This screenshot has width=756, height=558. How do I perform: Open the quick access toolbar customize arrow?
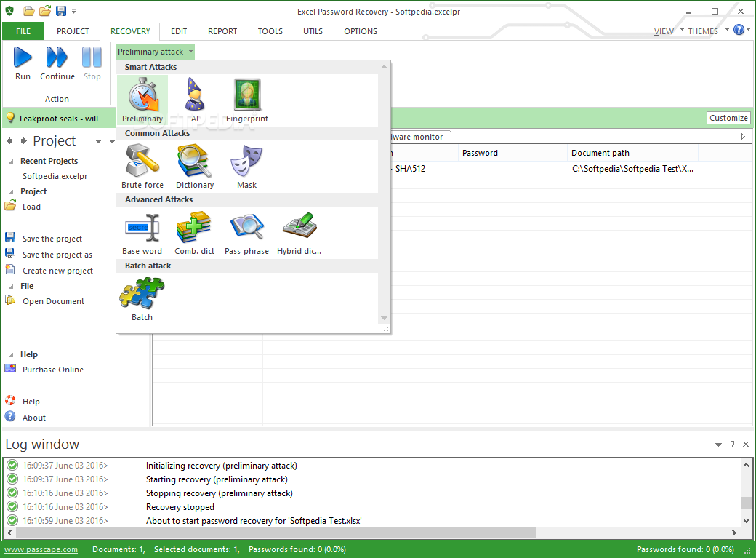(73, 11)
